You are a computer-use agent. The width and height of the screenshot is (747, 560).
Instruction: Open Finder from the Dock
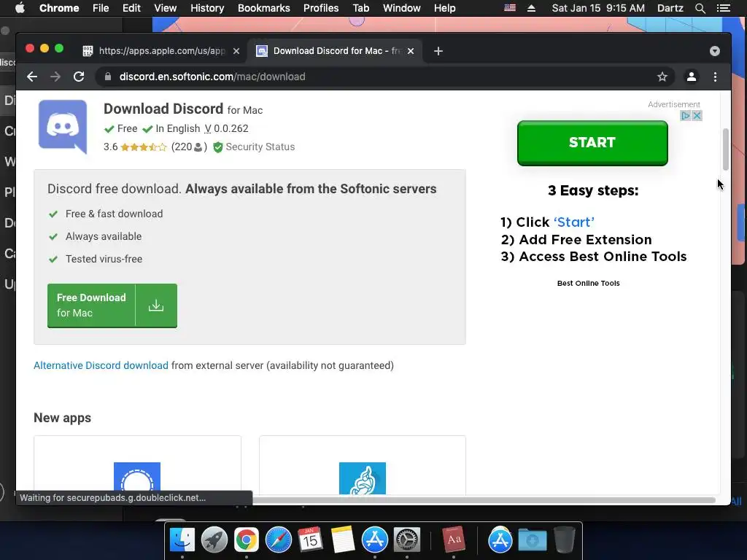tap(182, 540)
